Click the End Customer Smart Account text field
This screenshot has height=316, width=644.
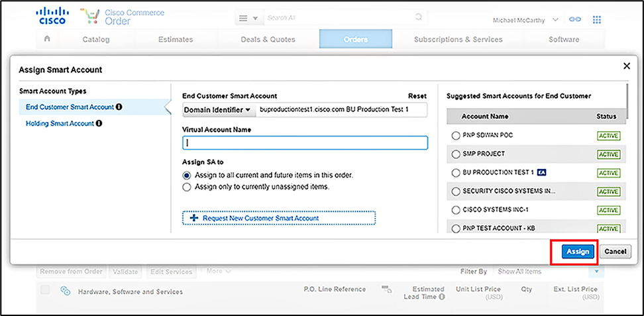341,110
